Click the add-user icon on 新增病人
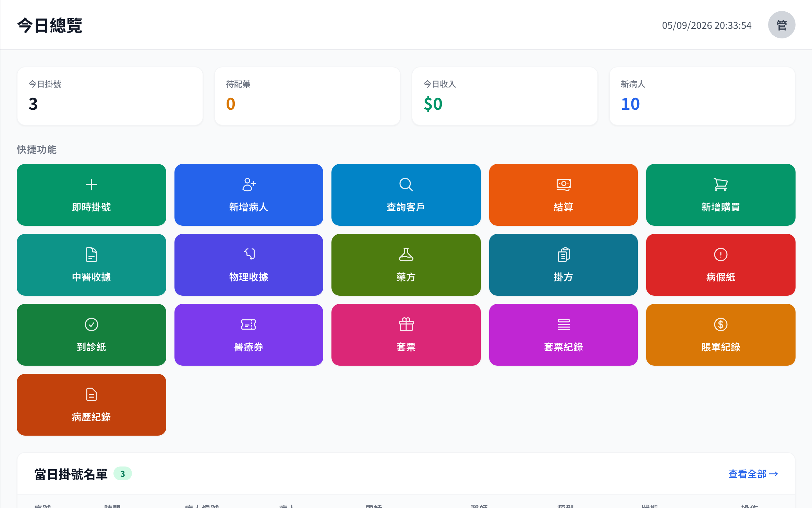Viewport: 812px width, 508px height. click(249, 185)
